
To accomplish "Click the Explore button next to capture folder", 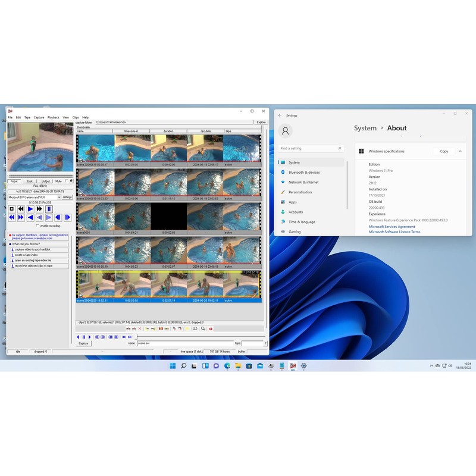I will click(261, 122).
